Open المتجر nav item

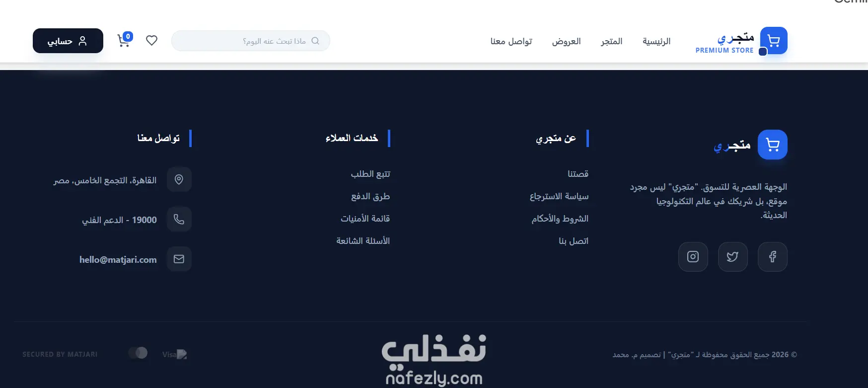612,41
